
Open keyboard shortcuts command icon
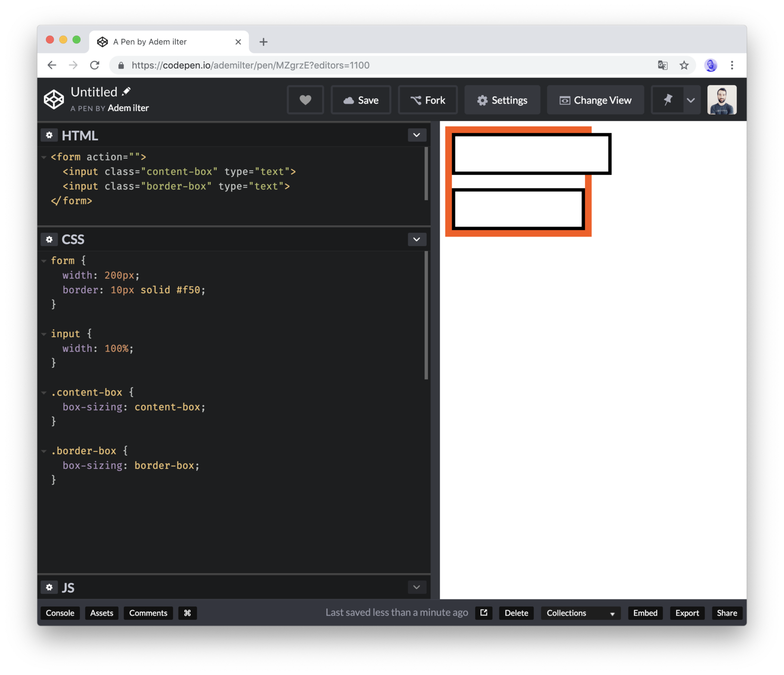188,613
